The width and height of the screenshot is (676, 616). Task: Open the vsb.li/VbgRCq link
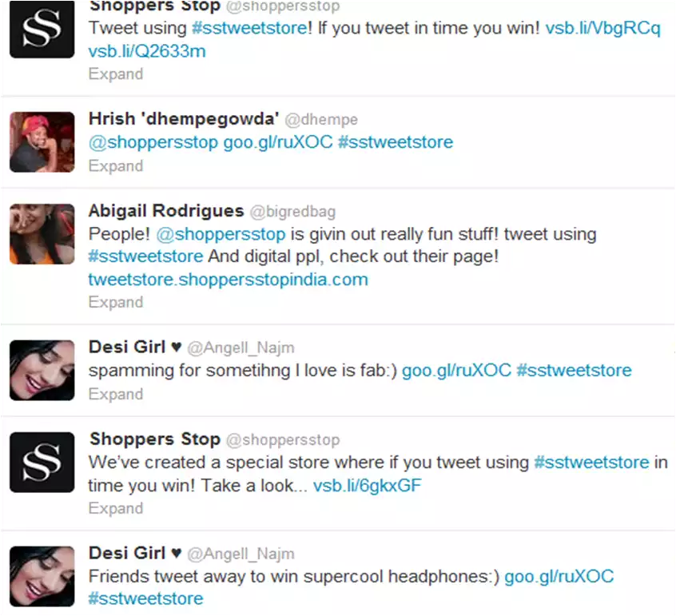[602, 29]
